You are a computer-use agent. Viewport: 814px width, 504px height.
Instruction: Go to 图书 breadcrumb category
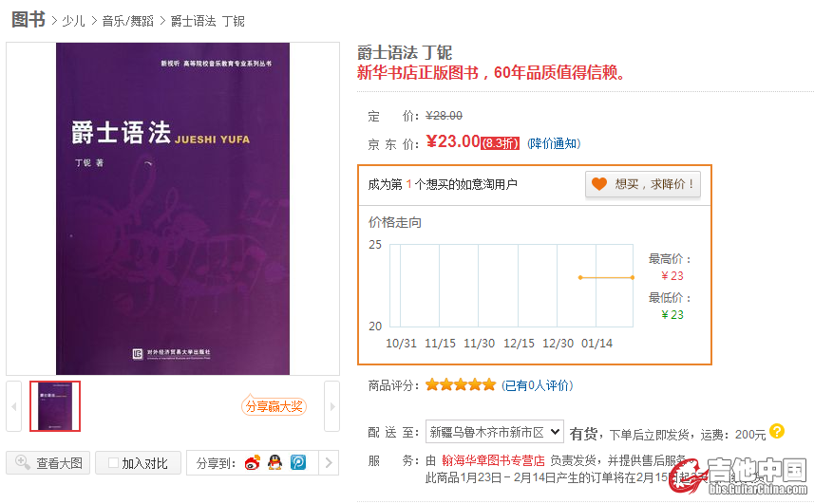tap(28, 20)
